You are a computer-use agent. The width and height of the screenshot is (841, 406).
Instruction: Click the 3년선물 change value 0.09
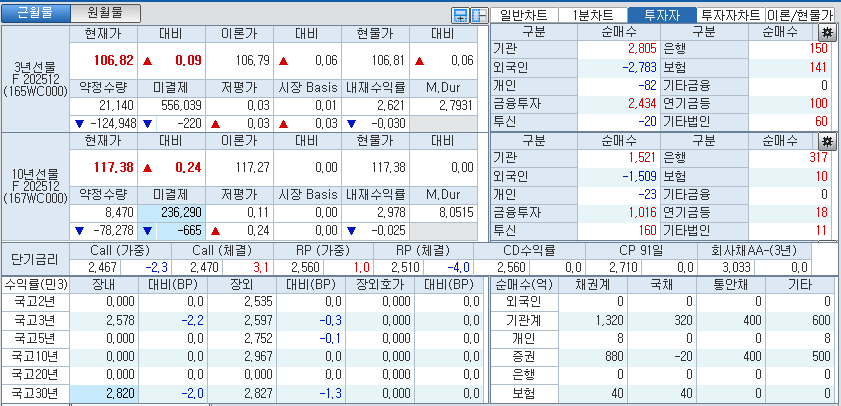pos(188,60)
